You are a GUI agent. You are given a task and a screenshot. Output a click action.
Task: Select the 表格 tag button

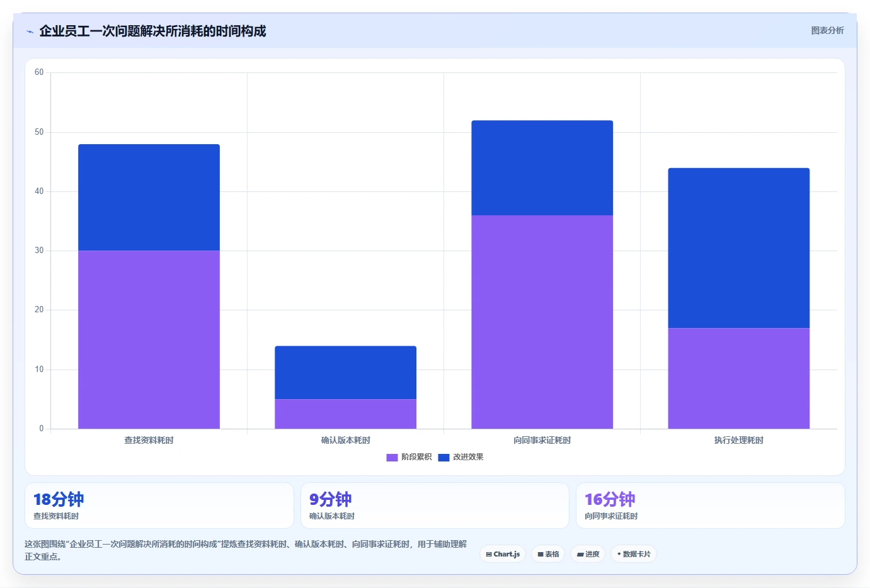(x=548, y=554)
